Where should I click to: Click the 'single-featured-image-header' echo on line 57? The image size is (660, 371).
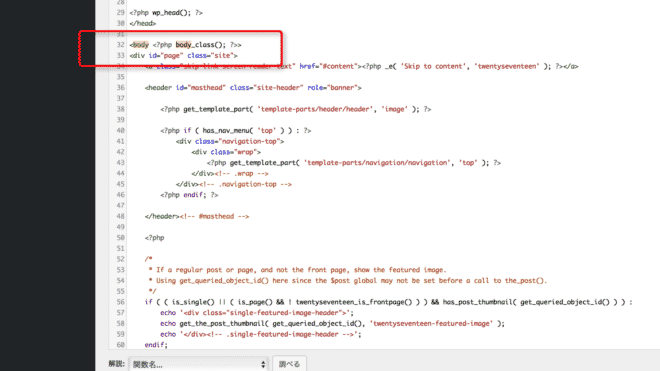click(x=257, y=313)
